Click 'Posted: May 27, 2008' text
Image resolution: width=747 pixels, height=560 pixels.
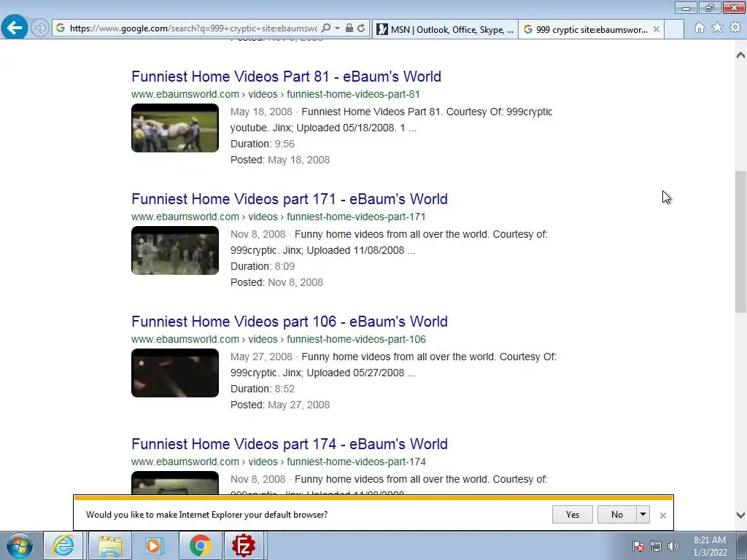pyautogui.click(x=280, y=405)
